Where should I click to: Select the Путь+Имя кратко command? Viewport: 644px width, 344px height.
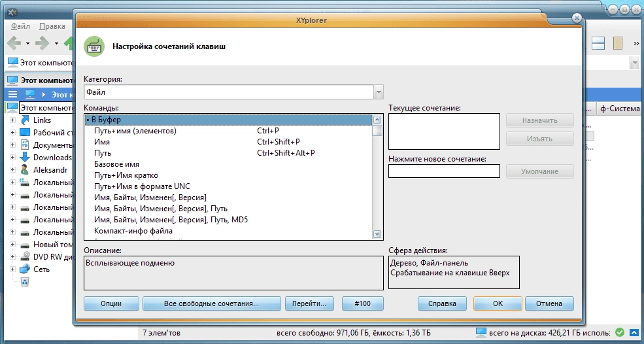[x=228, y=175]
